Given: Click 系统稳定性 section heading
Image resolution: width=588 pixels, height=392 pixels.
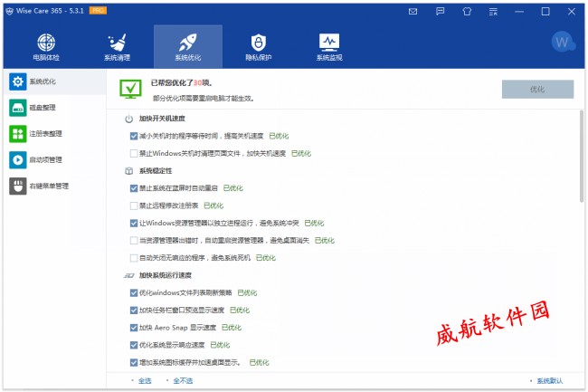Looking at the screenshot, I should click(156, 171).
